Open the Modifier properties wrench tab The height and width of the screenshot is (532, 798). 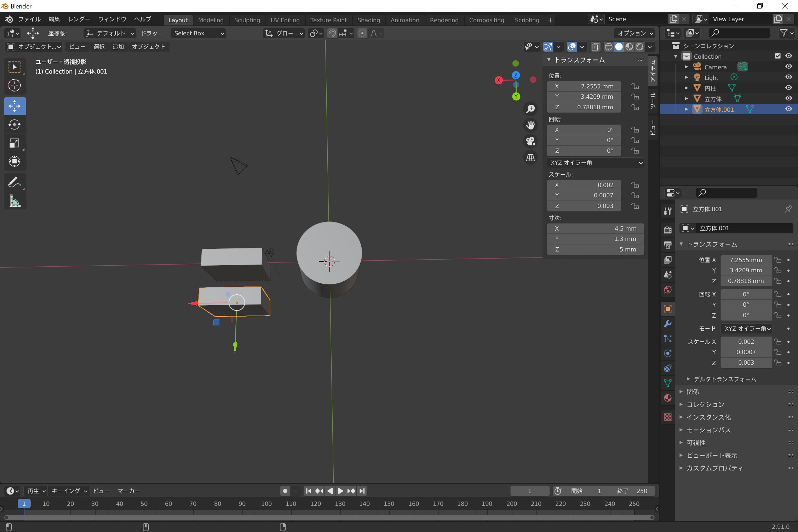coord(668,324)
